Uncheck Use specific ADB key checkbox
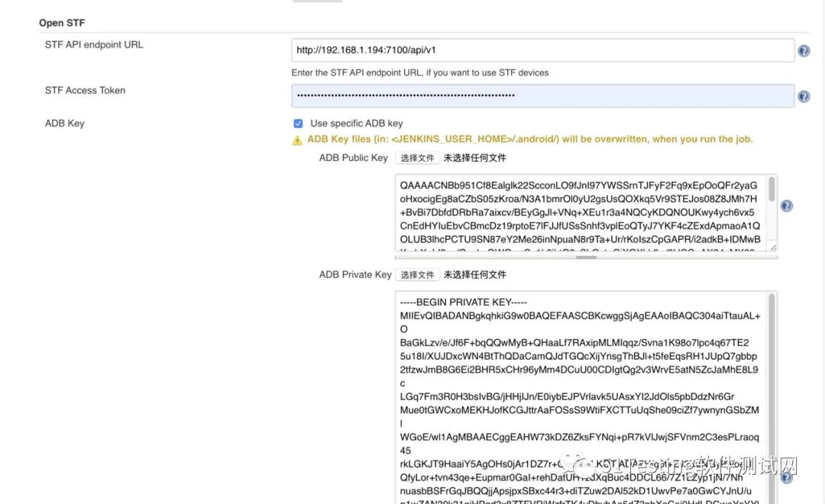Screen dimensions: 825x504 298,123
